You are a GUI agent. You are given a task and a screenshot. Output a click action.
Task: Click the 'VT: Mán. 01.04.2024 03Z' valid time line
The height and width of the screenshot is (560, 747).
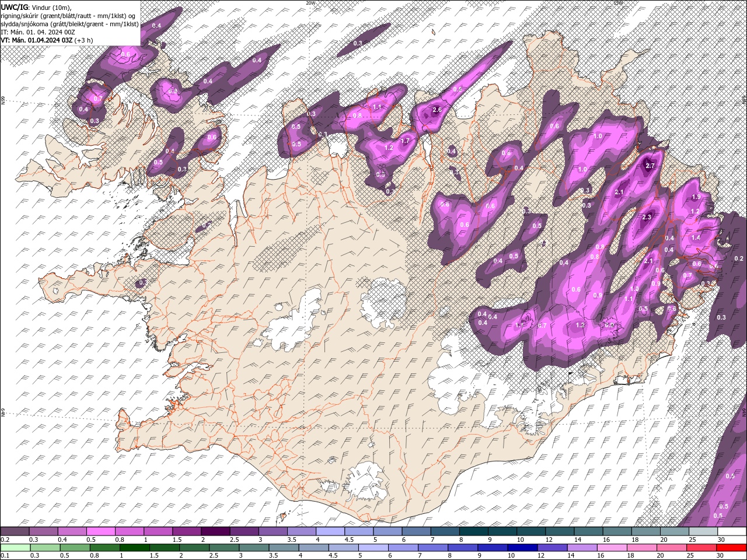click(37, 40)
